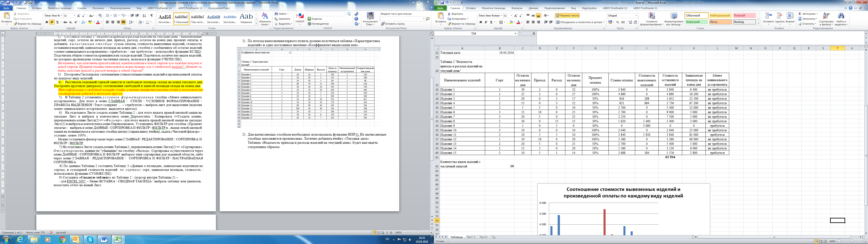Image resolution: width=868 pixels, height=244 pixels.
Task: Show paragraph marks in Word
Action: click(x=151, y=16)
